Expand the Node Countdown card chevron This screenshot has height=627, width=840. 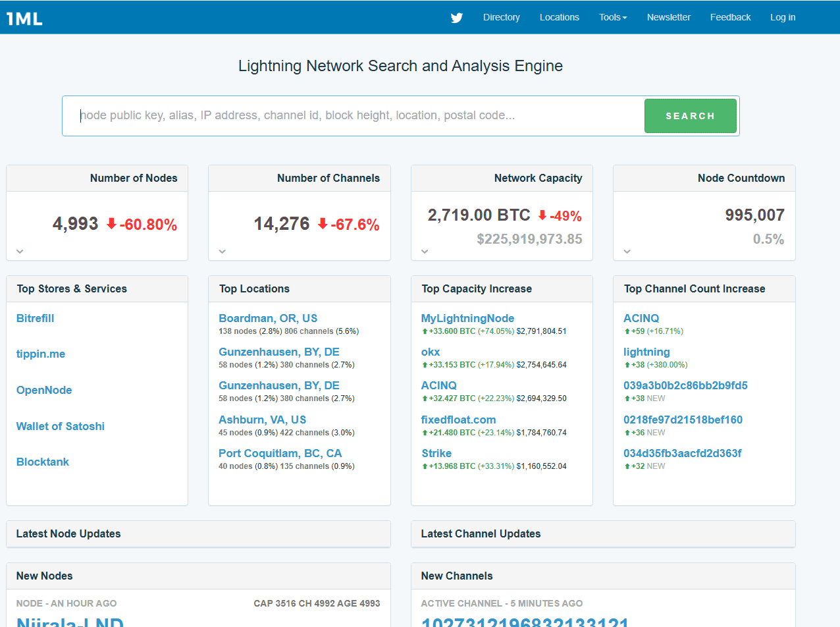[x=627, y=251]
